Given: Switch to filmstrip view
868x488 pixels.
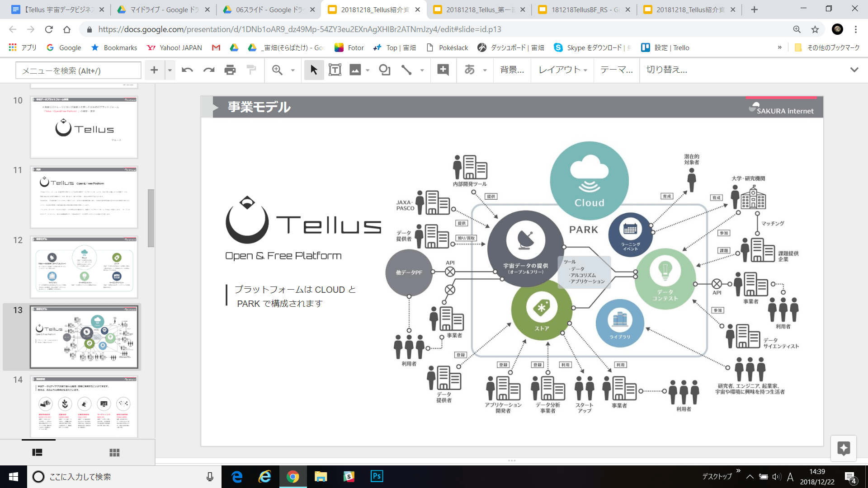Looking at the screenshot, I should pos(38,452).
